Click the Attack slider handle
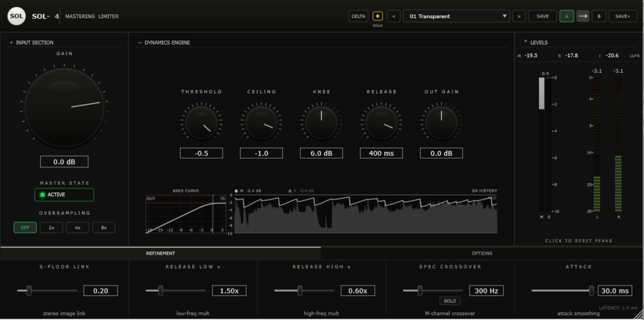 [591, 290]
